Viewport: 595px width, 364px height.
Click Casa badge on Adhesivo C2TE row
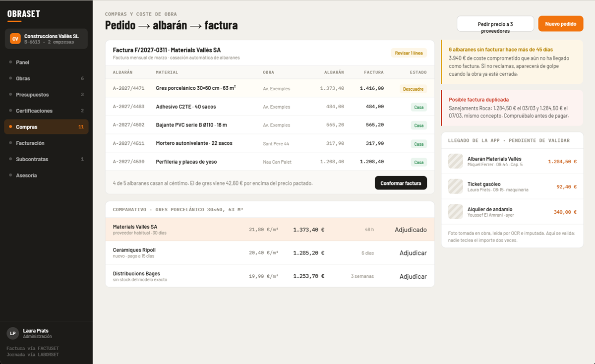[419, 107]
